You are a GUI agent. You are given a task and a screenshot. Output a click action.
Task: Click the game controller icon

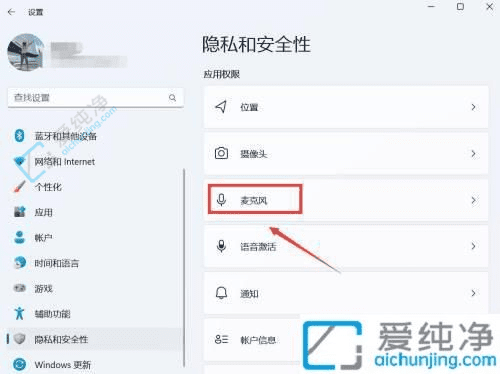[x=20, y=288]
